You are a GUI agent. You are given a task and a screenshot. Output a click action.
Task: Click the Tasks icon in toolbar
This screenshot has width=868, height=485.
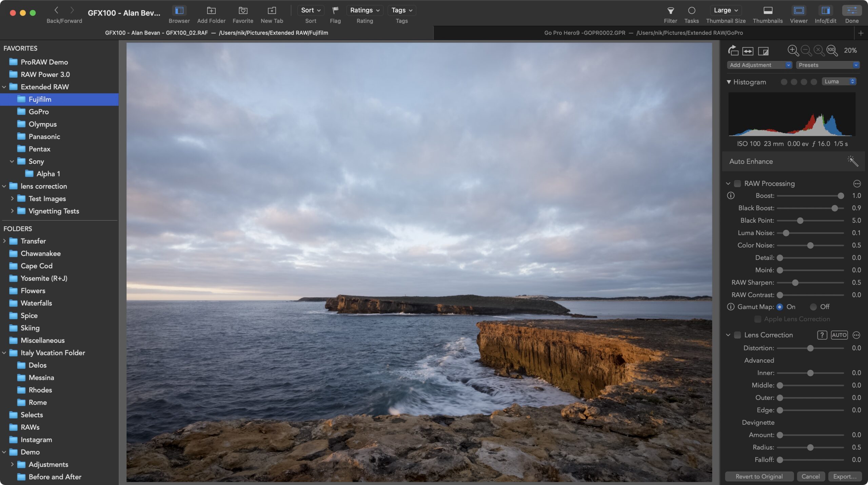tap(692, 11)
